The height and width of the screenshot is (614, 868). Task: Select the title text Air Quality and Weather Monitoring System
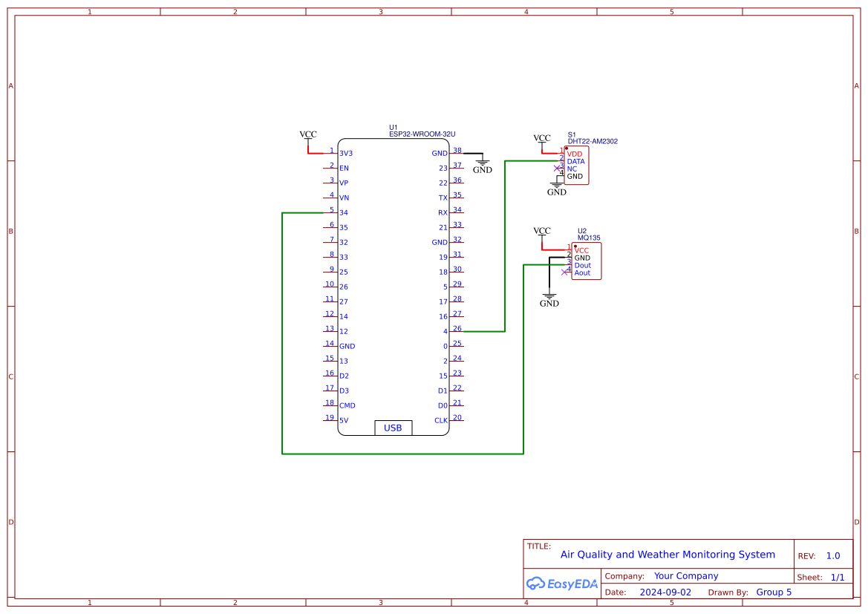670,555
